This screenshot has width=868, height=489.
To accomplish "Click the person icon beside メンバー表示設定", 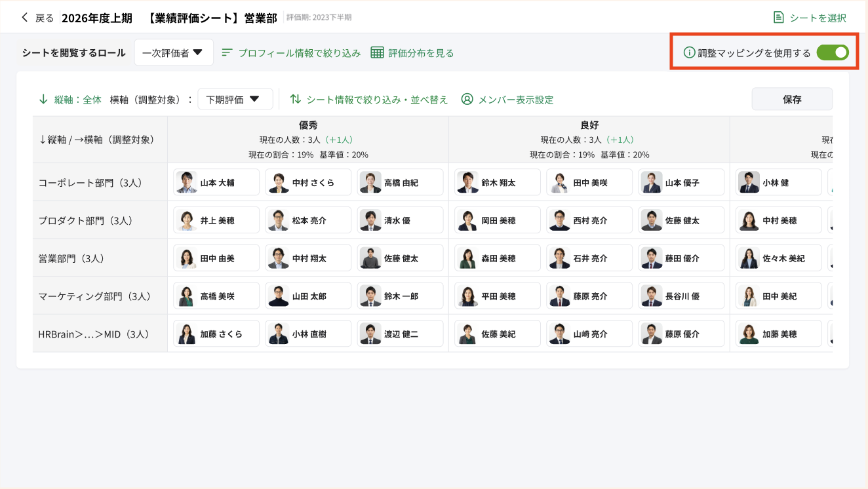I will [x=467, y=98].
